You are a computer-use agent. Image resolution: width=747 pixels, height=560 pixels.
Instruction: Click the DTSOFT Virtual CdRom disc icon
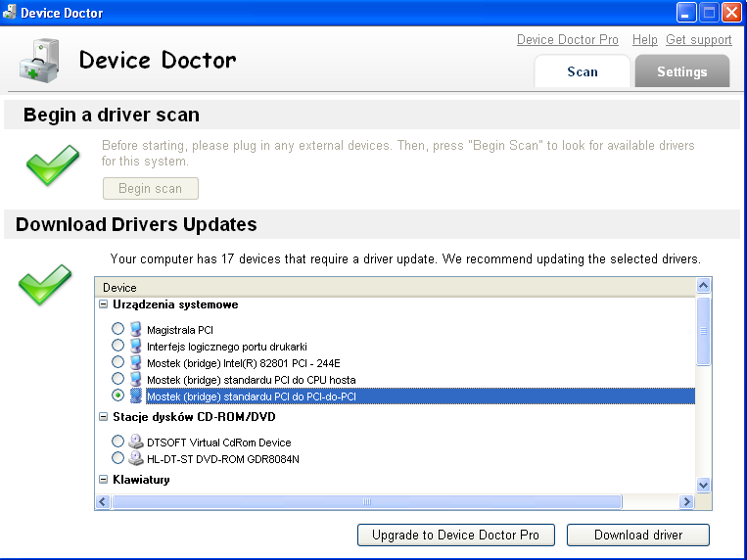coord(136,442)
